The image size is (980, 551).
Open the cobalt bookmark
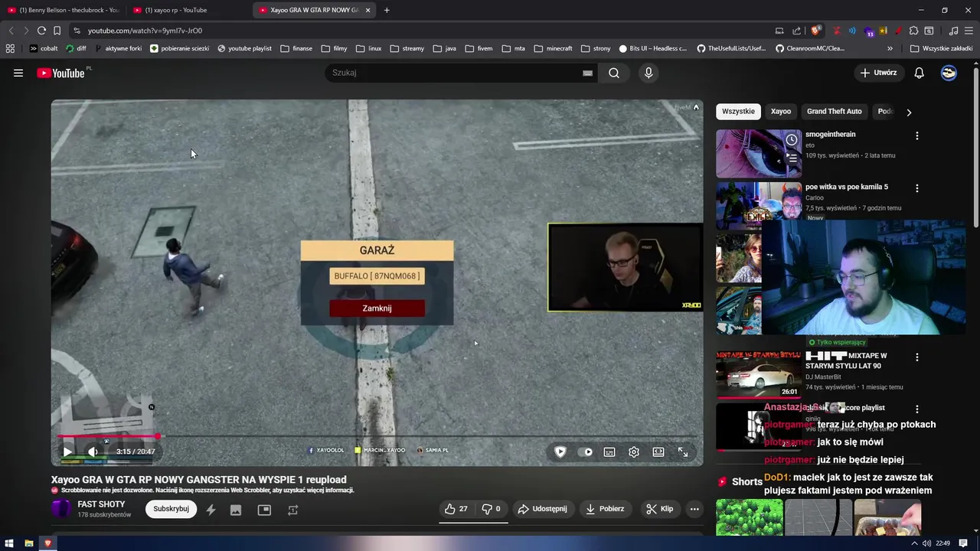coord(44,48)
